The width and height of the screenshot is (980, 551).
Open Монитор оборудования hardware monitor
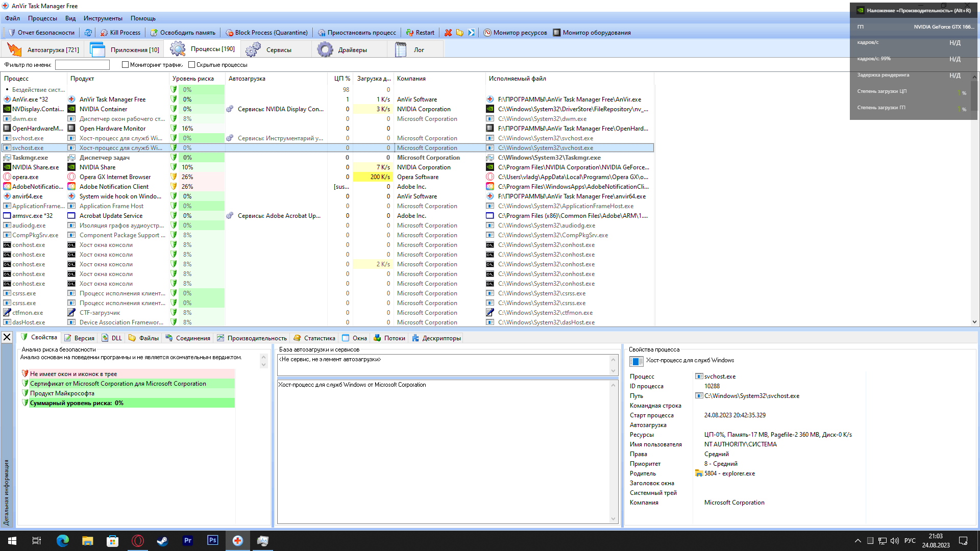tap(592, 33)
